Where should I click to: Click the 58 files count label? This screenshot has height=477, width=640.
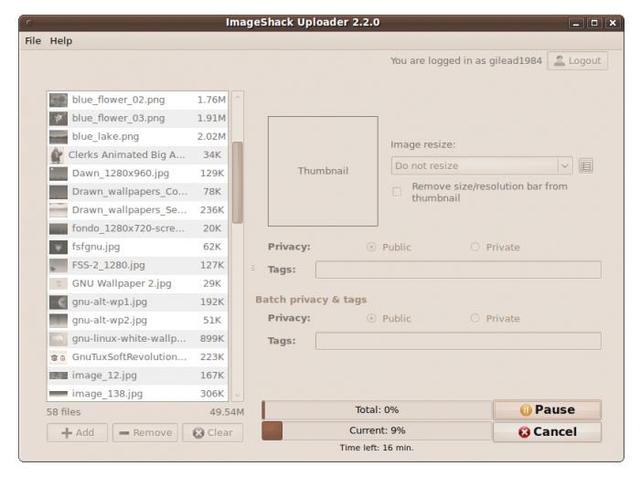click(x=64, y=412)
